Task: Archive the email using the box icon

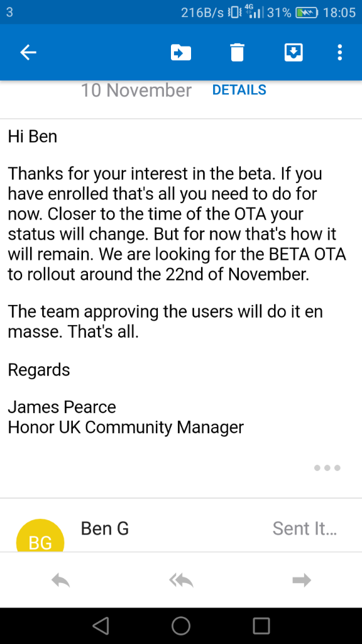Action: [294, 53]
